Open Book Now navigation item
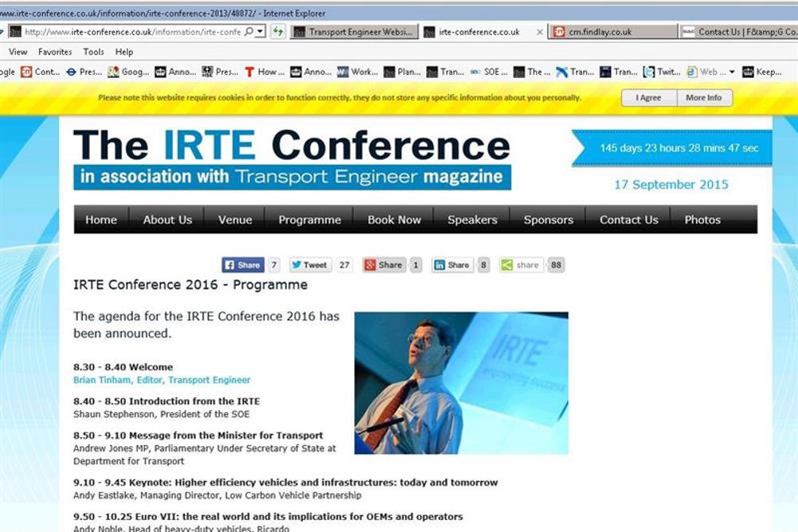This screenshot has width=798, height=532. (x=394, y=220)
